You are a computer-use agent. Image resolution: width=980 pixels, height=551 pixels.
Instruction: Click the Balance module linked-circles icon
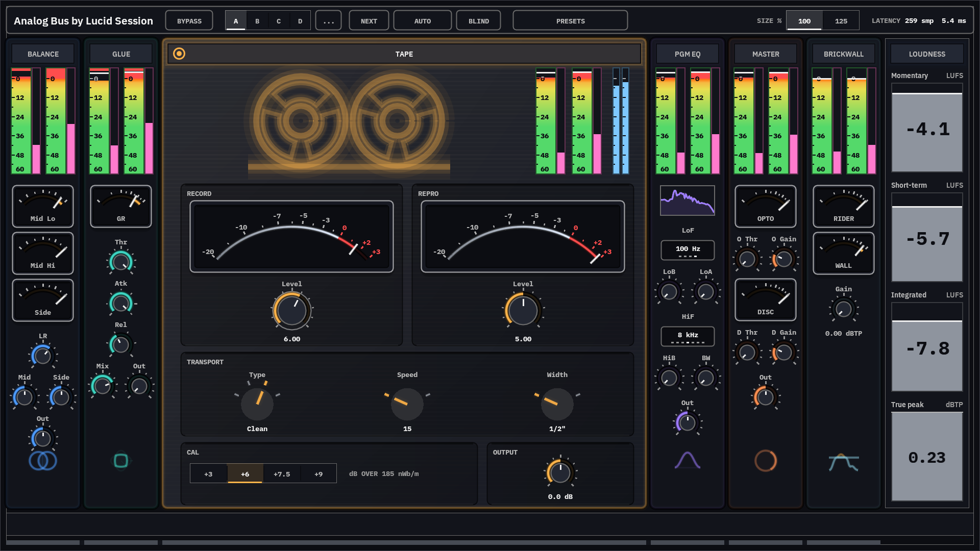[43, 461]
